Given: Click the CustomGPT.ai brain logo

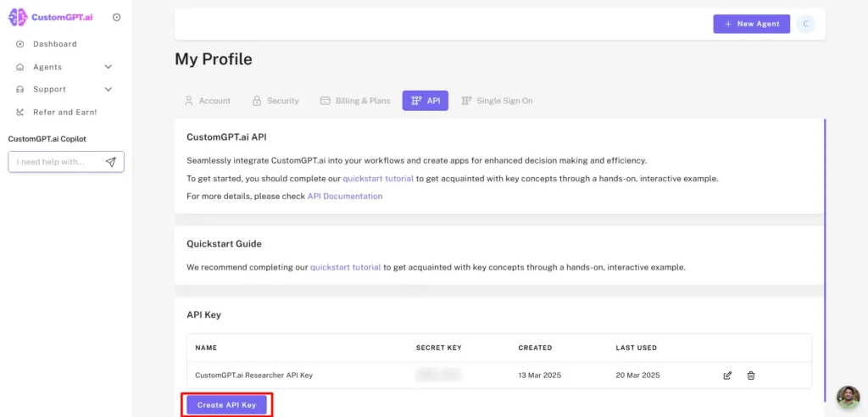Looking at the screenshot, I should [17, 17].
